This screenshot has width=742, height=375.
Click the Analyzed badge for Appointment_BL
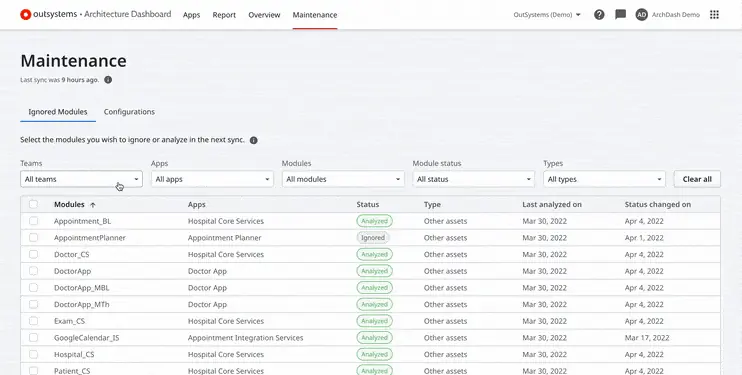(374, 221)
